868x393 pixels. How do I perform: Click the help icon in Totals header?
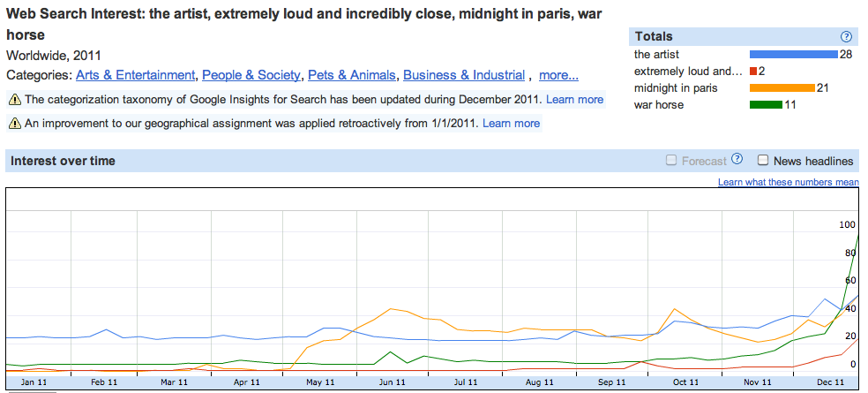(x=847, y=36)
